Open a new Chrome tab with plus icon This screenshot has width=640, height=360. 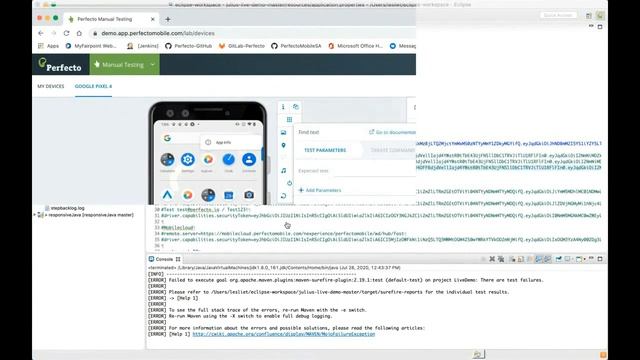click(168, 19)
